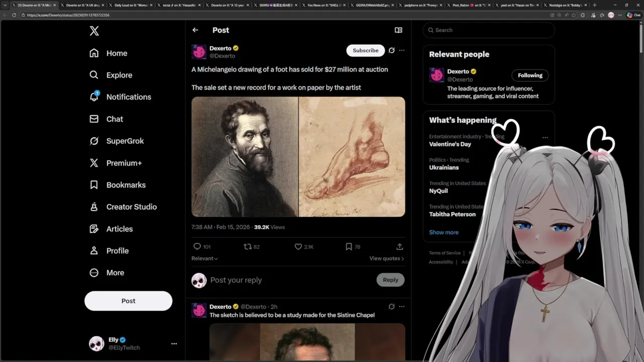The width and height of the screenshot is (644, 362).
Task: Toggle Following for Dexerto
Action: coord(530,75)
